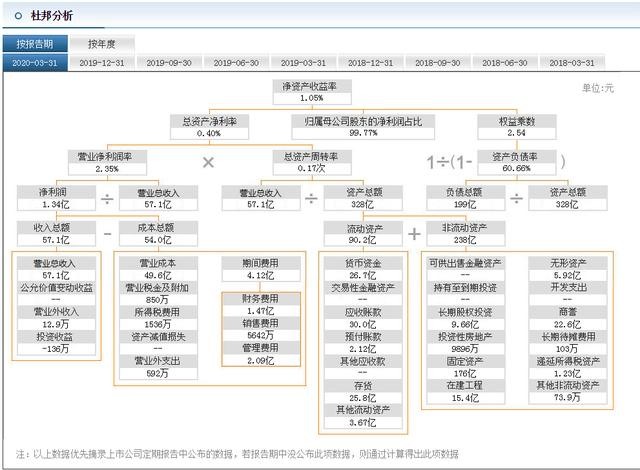Click the multiplication icon between 营业净利润率 and 总资产周转率
The height and width of the screenshot is (470, 640).
(x=208, y=162)
